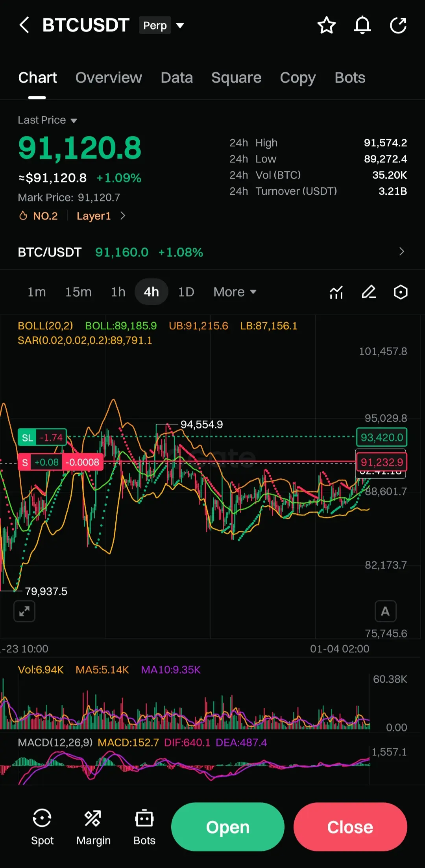Viewport: 425px width, 868px height.
Task: Tap the SAR indicator value label
Action: tap(85, 340)
